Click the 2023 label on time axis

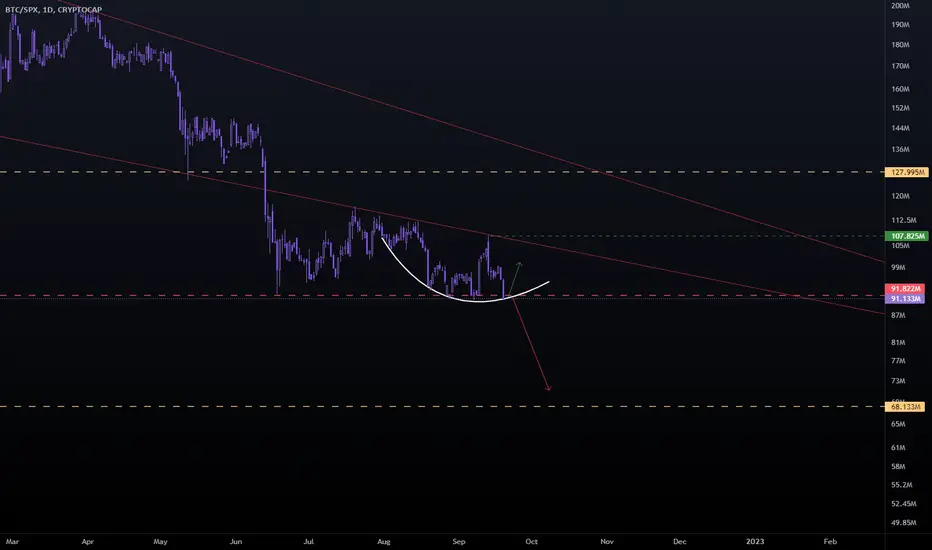(x=755, y=542)
